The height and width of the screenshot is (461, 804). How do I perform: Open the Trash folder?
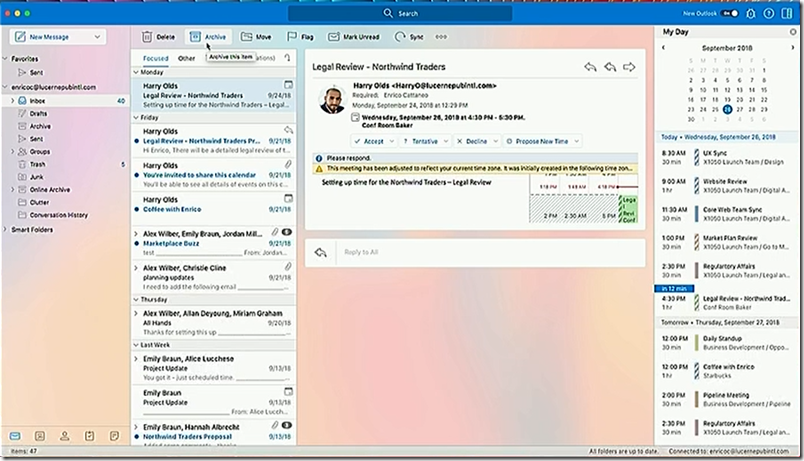[64, 165]
